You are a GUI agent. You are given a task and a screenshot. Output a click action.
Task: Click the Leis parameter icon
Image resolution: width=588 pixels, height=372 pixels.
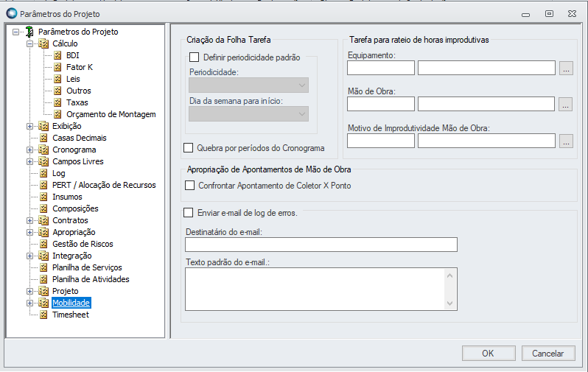[57, 79]
